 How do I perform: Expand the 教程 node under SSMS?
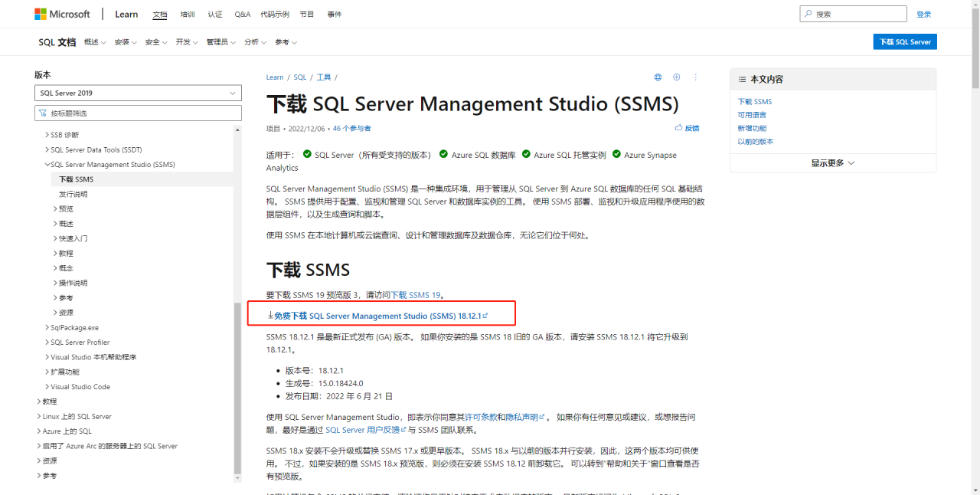click(x=55, y=253)
